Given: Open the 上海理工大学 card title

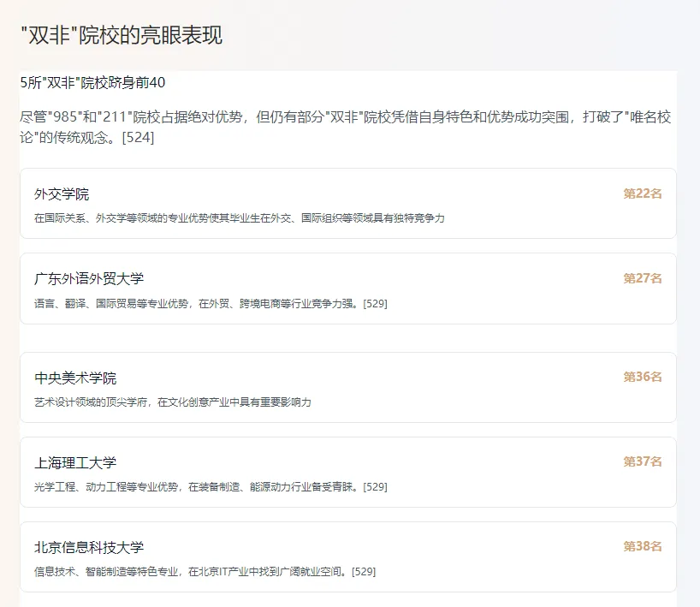Looking at the screenshot, I should point(75,462).
